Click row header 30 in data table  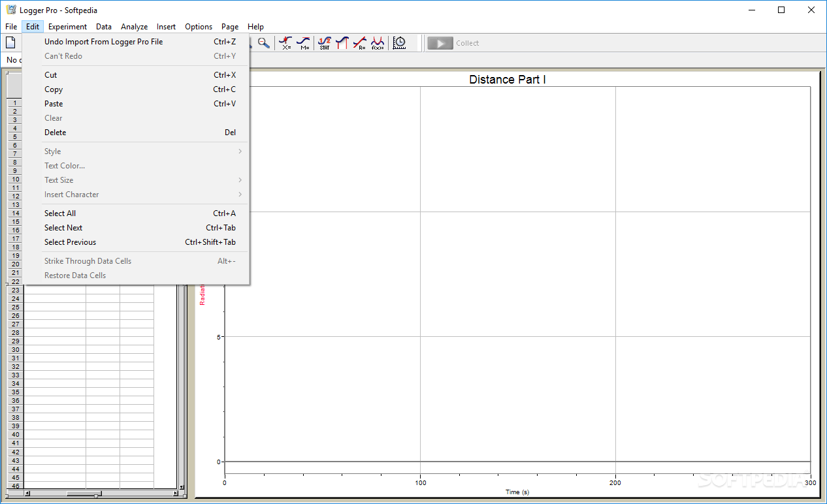(x=16, y=350)
